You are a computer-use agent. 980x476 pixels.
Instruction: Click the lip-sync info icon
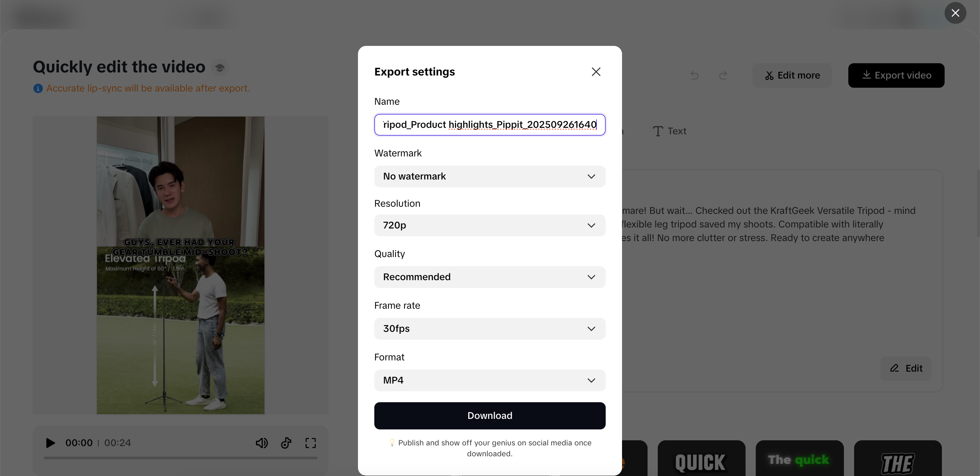tap(38, 88)
